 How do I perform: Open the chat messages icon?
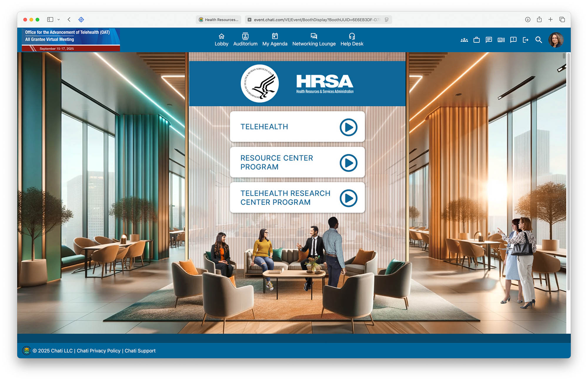point(489,40)
